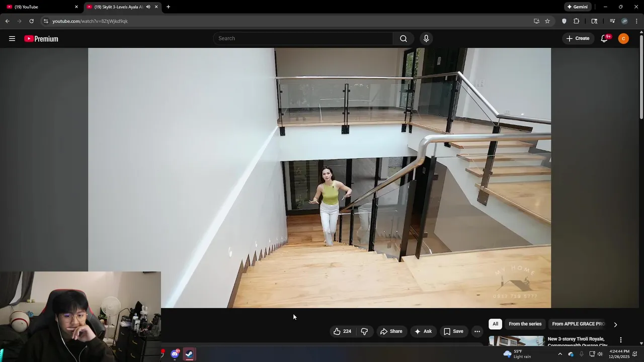The width and height of the screenshot is (644, 362).
Task: Open OneDrive cloud tray icon
Action: click(x=571, y=354)
